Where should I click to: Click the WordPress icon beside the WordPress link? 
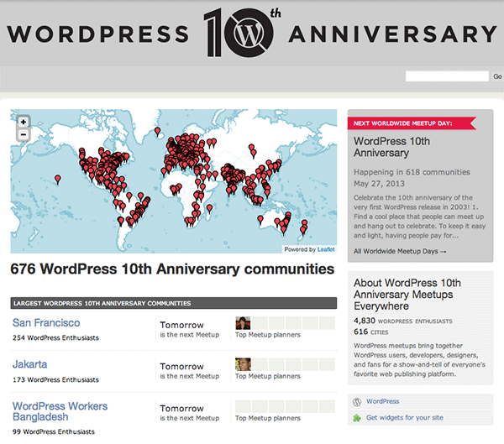click(x=357, y=401)
